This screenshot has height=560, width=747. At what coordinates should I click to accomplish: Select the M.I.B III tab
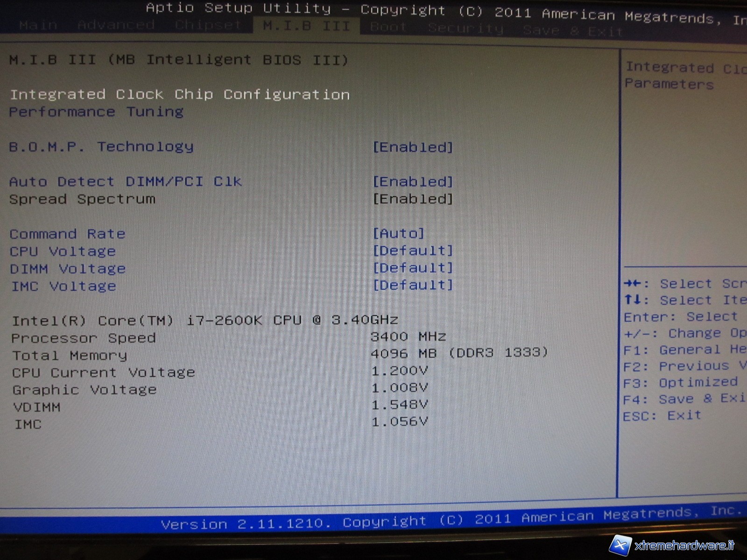coord(306,26)
